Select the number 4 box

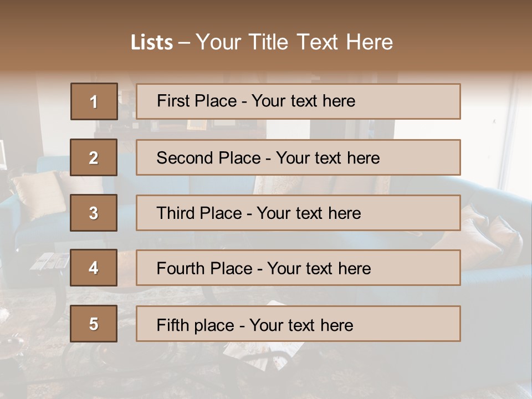pyautogui.click(x=94, y=268)
